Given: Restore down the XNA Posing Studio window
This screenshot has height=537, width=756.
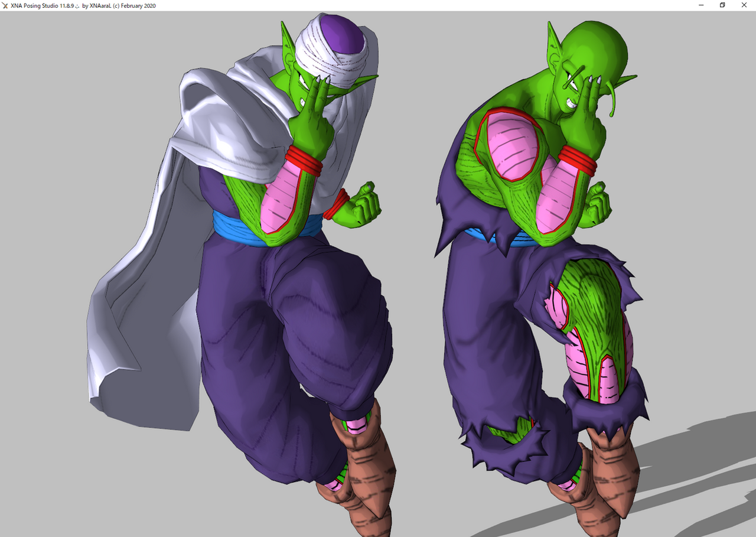Looking at the screenshot, I should (x=722, y=5).
